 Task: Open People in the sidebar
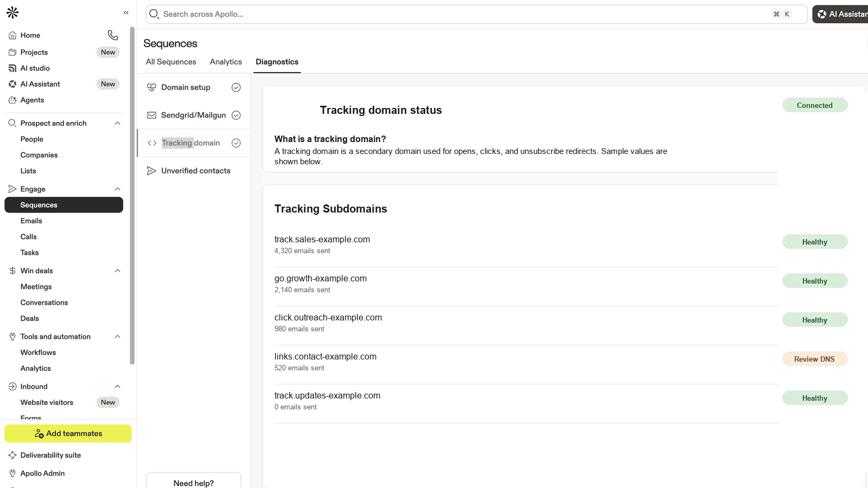pyautogui.click(x=32, y=139)
